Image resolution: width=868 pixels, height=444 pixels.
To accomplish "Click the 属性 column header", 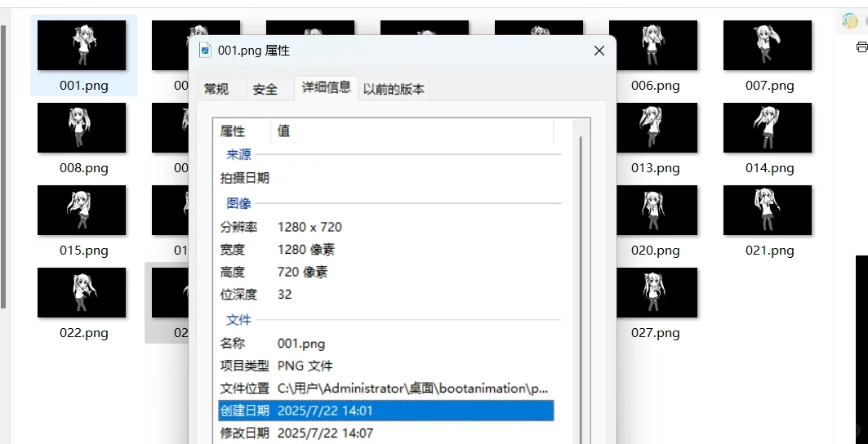I will click(x=243, y=131).
